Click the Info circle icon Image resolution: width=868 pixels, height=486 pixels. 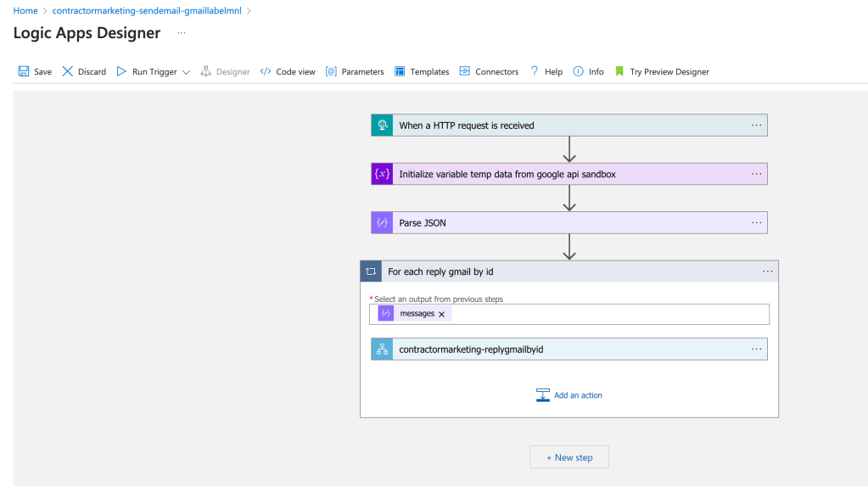coord(578,71)
